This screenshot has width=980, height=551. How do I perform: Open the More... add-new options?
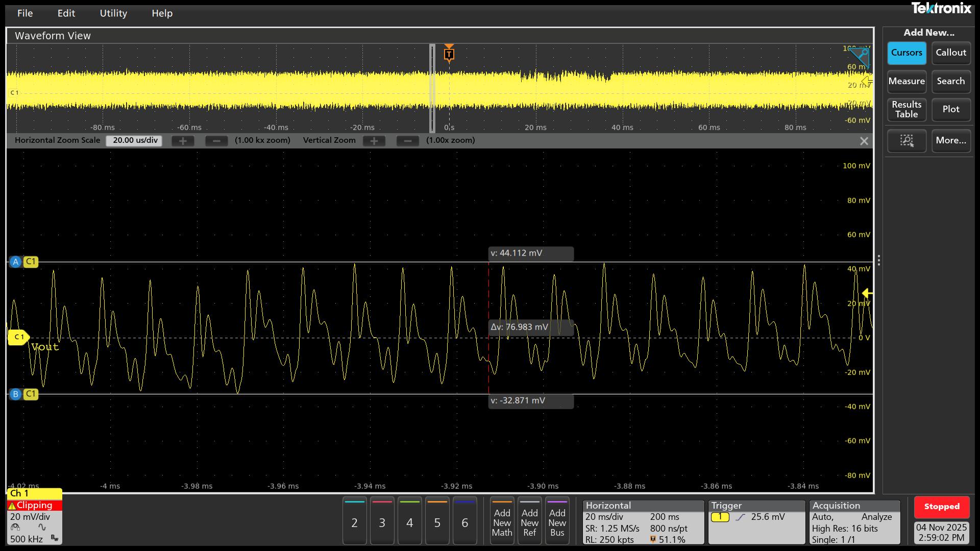[950, 141]
